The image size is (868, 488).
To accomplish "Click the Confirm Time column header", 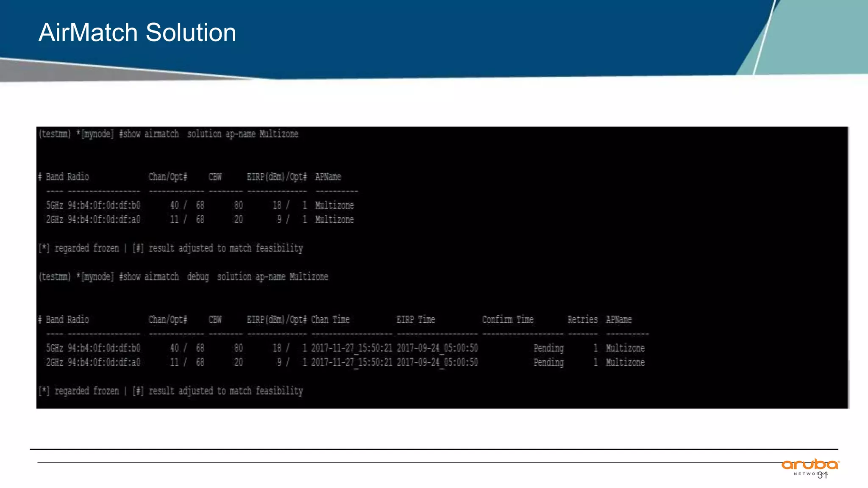I will (508, 320).
